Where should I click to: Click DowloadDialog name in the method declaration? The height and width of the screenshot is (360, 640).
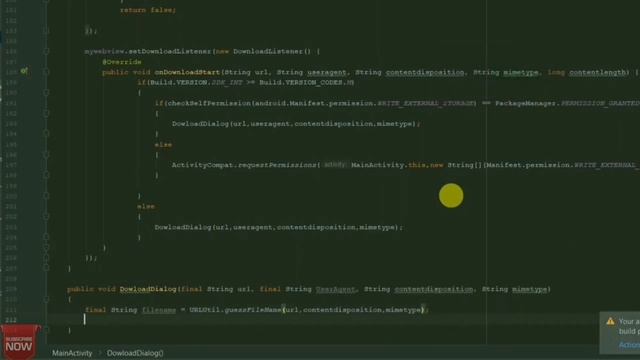click(x=148, y=289)
